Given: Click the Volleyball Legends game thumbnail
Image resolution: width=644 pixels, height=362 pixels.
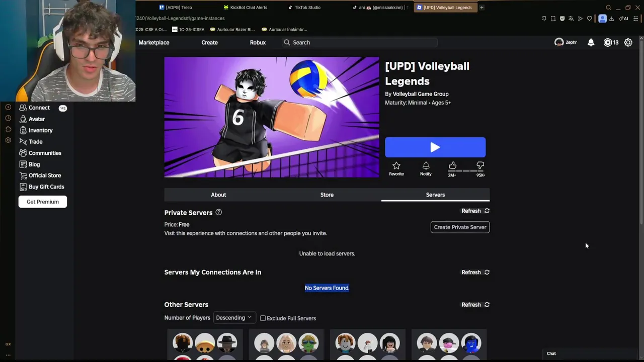Looking at the screenshot, I should pos(272,117).
